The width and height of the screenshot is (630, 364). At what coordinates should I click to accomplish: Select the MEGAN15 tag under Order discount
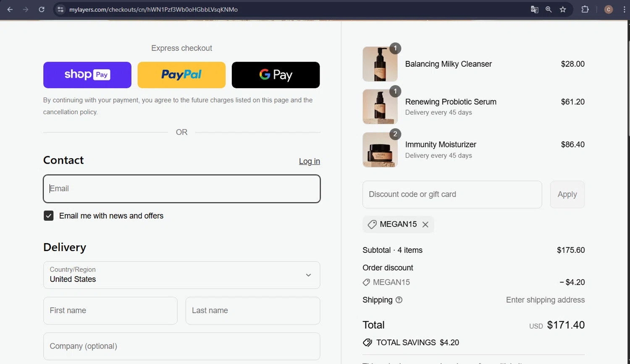(x=386, y=283)
